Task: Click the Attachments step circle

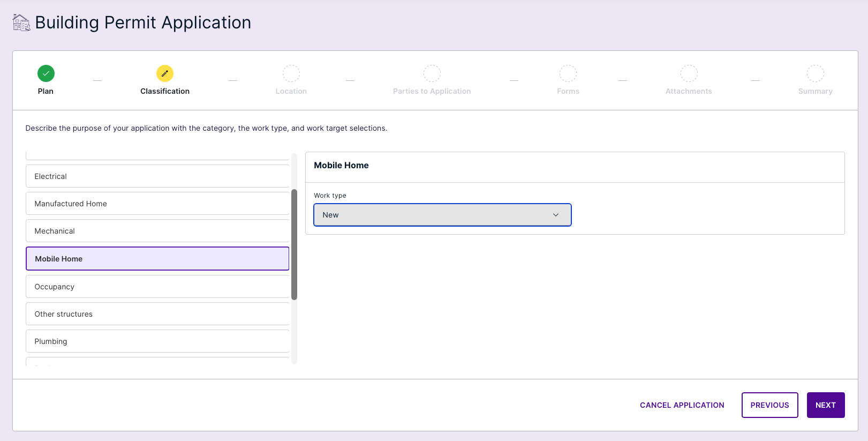Action: click(689, 73)
